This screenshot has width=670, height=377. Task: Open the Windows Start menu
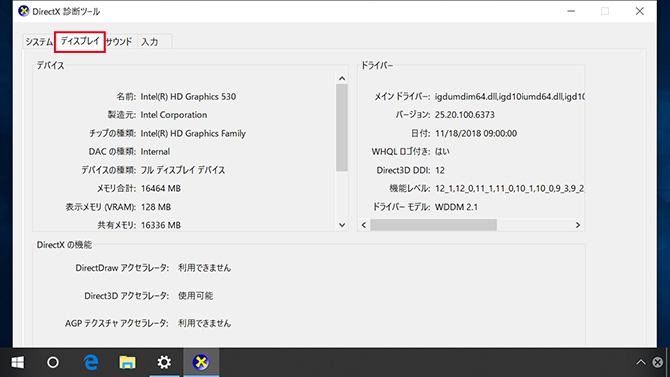tap(18, 362)
